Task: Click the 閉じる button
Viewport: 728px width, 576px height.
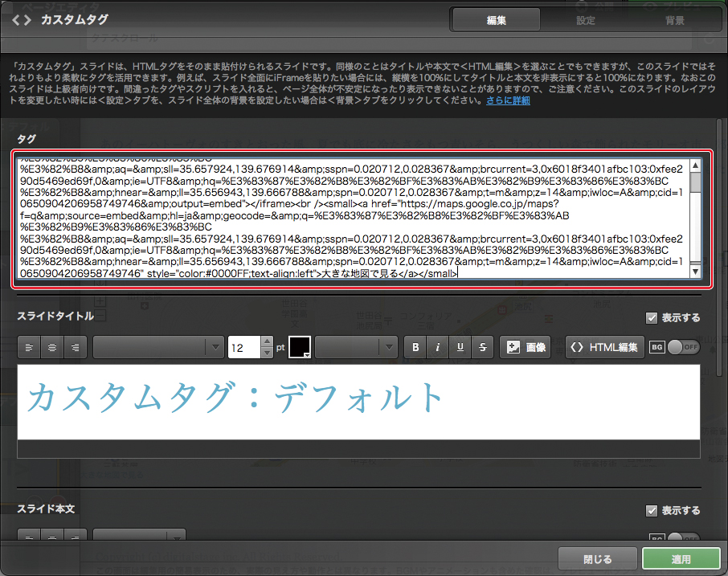Action: (598, 559)
